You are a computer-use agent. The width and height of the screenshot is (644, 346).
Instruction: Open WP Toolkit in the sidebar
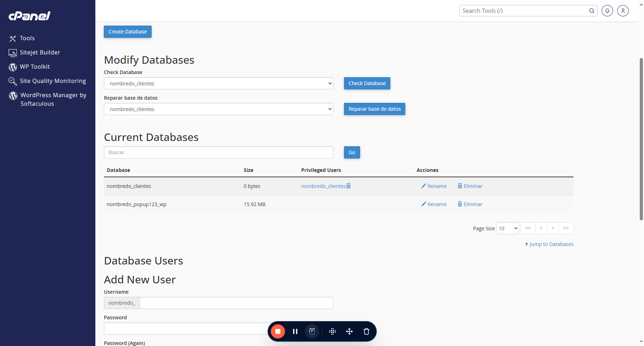35,67
